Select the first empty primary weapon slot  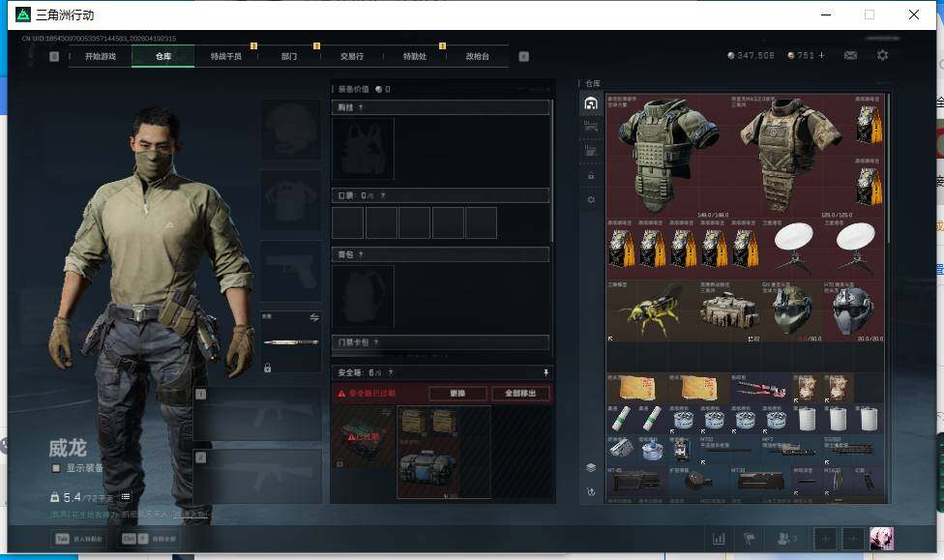[257, 414]
